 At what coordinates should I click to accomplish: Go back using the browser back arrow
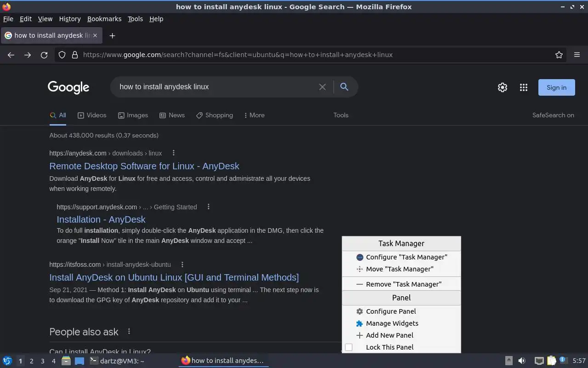coord(11,55)
